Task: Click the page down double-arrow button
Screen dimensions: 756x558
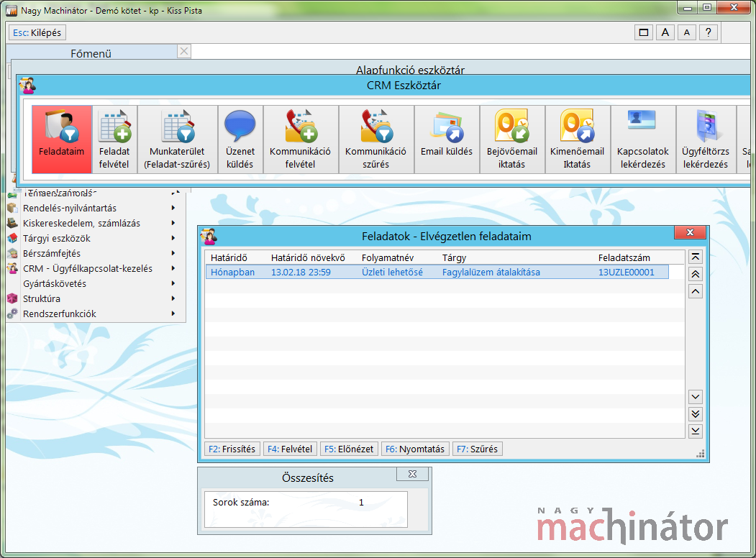Action: 696,414
